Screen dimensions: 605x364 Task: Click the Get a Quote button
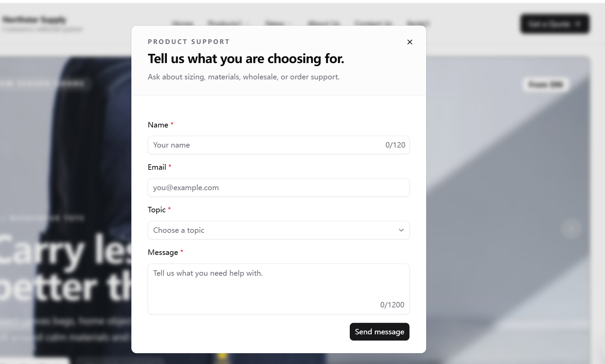tap(555, 24)
